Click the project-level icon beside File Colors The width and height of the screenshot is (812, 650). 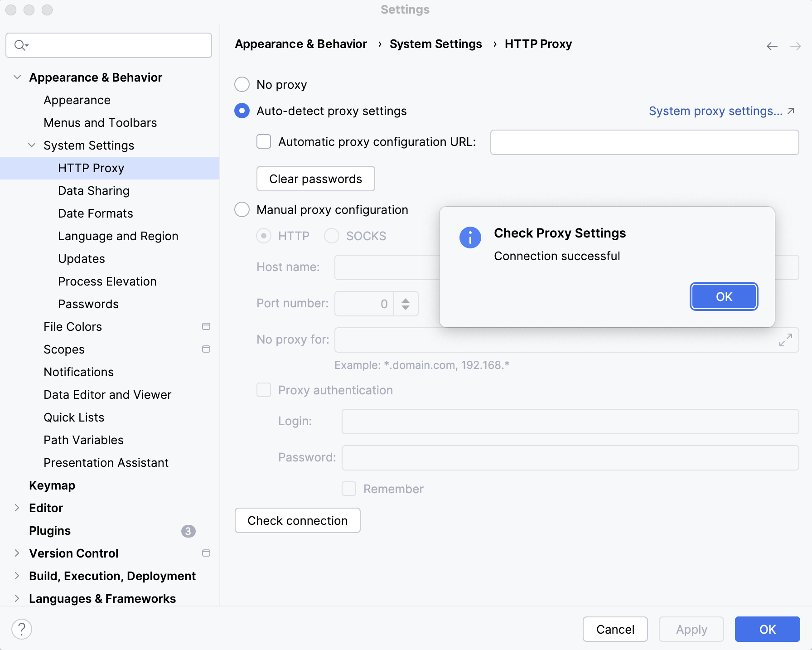point(206,326)
